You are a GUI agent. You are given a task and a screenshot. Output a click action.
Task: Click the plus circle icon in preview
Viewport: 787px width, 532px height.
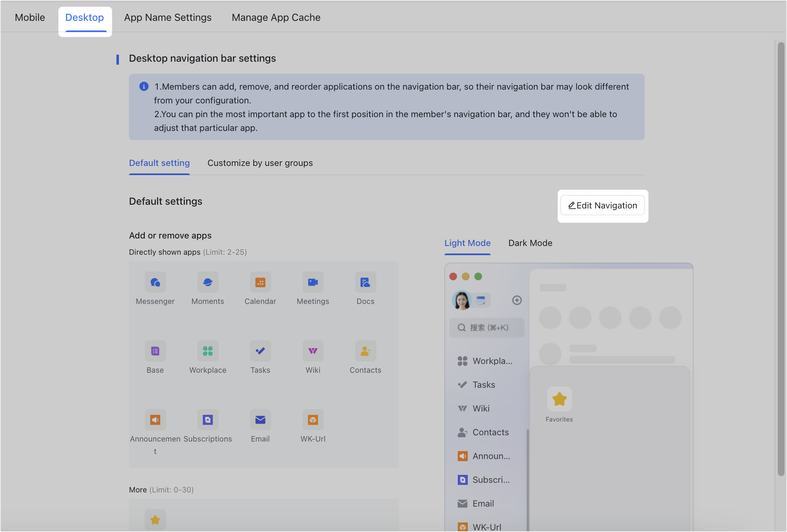point(517,300)
